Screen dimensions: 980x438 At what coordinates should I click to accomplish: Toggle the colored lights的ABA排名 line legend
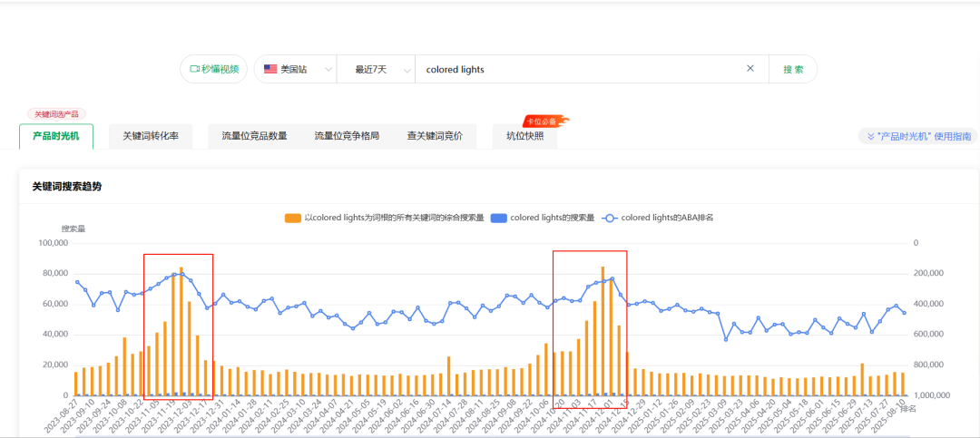pos(658,218)
